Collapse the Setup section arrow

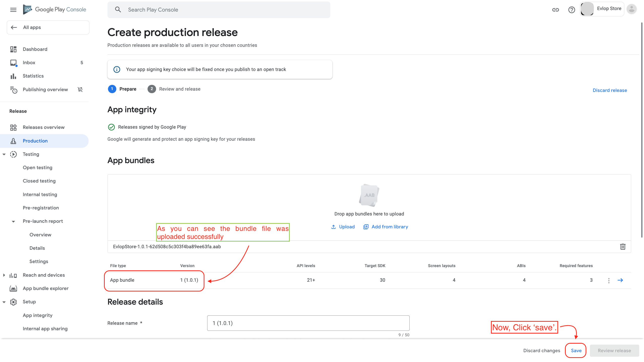[4, 302]
